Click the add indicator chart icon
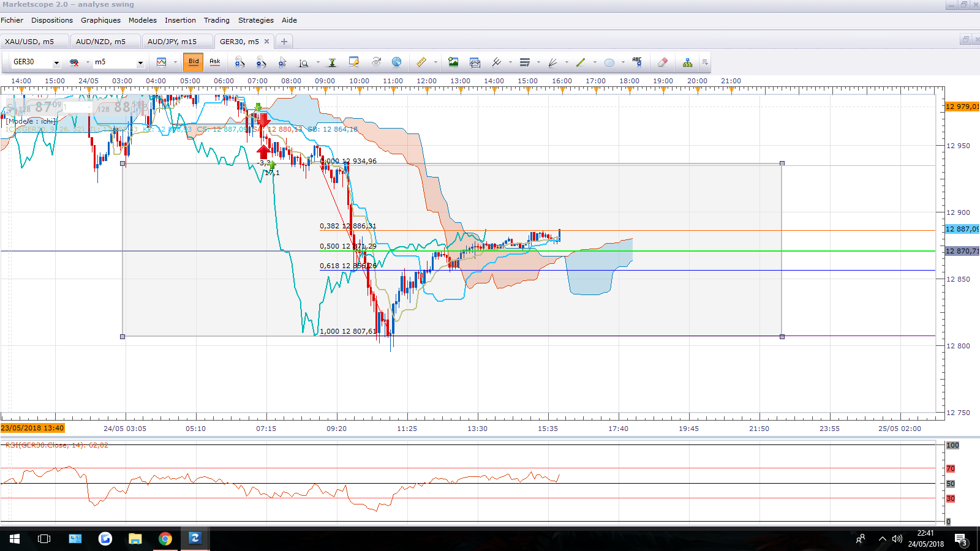980x551 pixels. (475, 62)
